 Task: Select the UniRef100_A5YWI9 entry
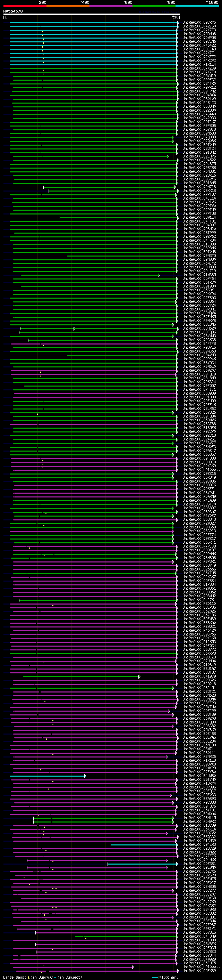(x=199, y=76)
